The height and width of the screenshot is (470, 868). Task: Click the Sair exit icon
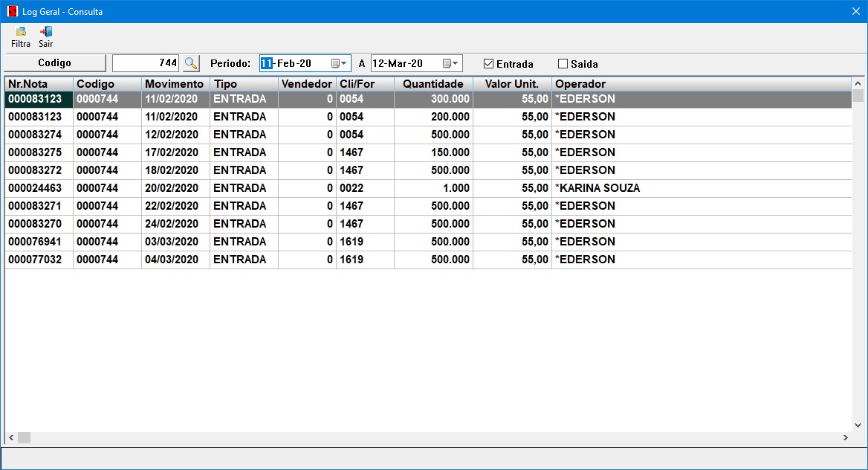click(46, 32)
